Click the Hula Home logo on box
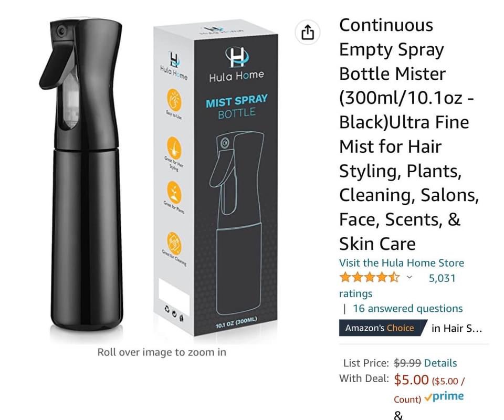Viewport: 504px width, 420px height. 236,65
